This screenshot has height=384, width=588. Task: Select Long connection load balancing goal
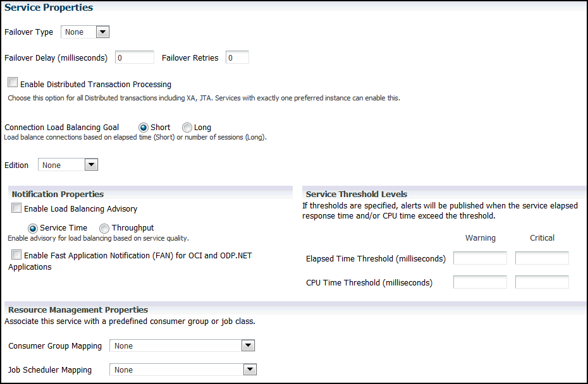tap(187, 128)
